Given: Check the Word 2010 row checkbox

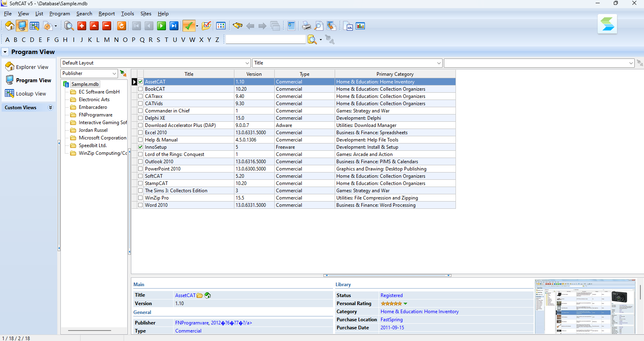Looking at the screenshot, I should [141, 205].
